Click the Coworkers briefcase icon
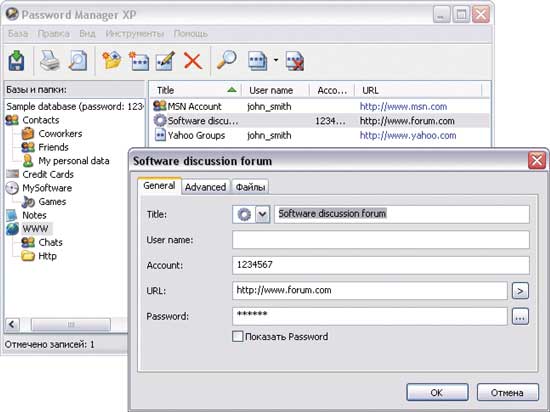The image size is (550, 412). [28, 134]
